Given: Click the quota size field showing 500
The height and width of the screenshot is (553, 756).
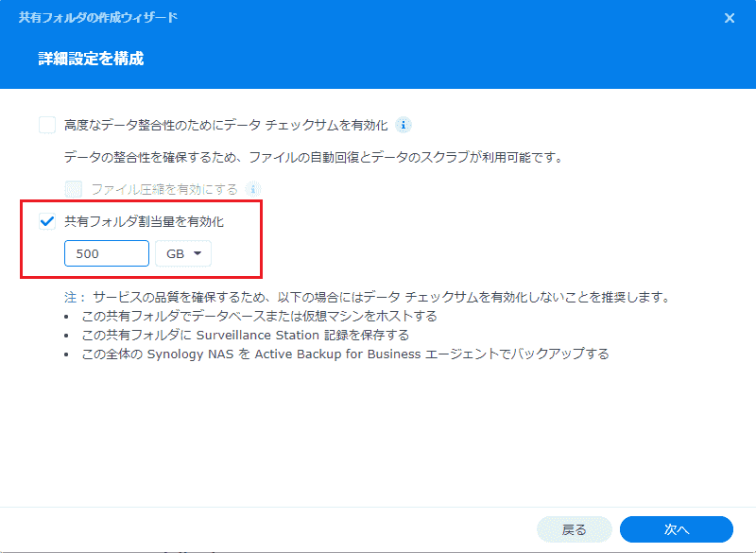Looking at the screenshot, I should pos(107,253).
